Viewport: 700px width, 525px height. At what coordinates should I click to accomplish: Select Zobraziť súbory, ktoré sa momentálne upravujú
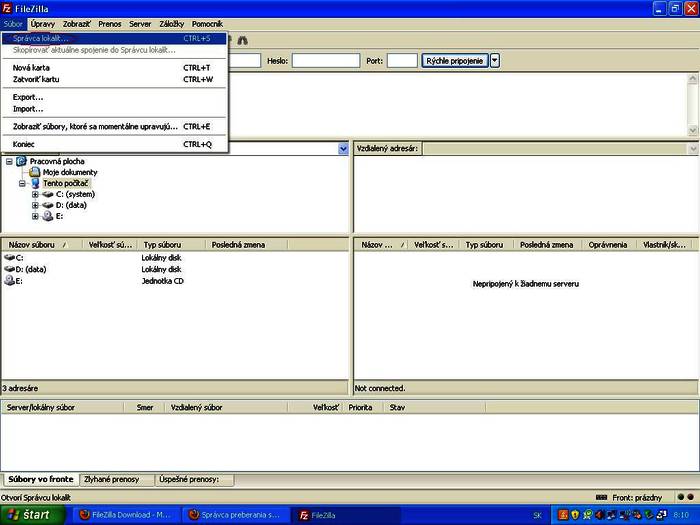pyautogui.click(x=114, y=127)
